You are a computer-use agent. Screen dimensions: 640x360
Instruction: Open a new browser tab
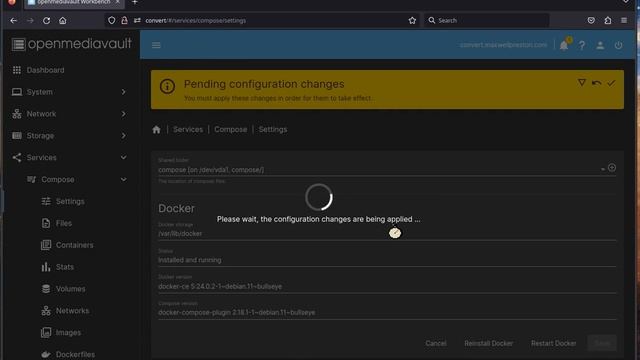click(x=135, y=2)
